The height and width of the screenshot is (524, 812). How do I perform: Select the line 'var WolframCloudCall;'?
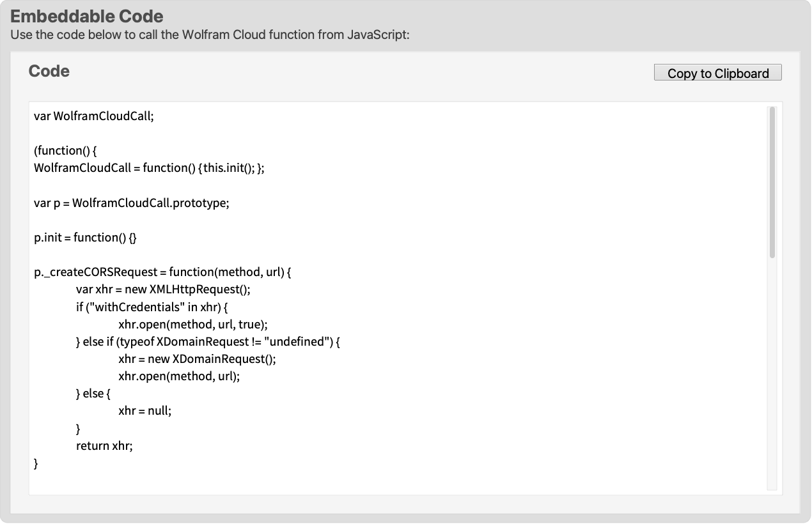[x=93, y=116]
